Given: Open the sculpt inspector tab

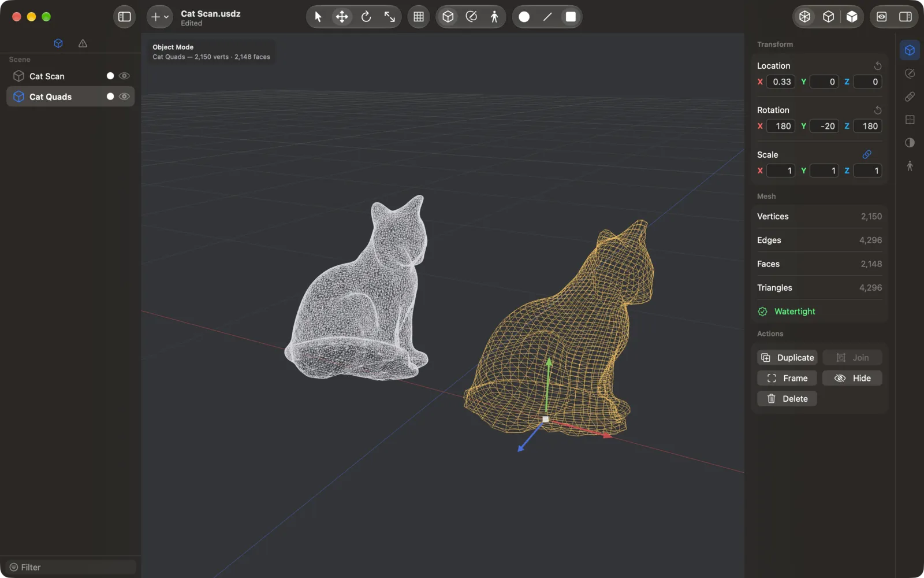Looking at the screenshot, I should (910, 73).
